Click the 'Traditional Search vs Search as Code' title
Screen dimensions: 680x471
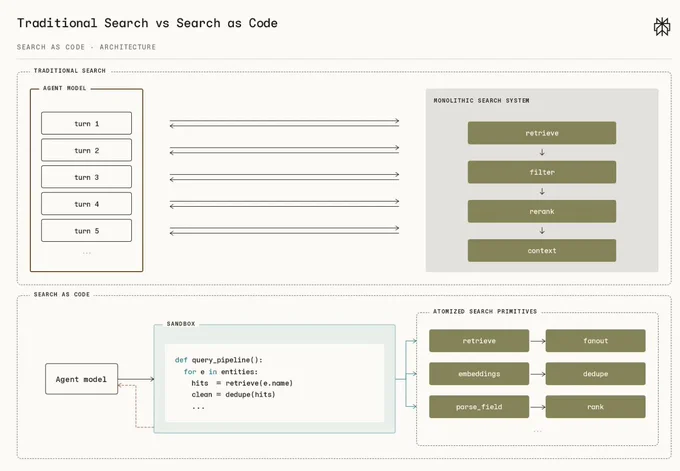pos(147,23)
